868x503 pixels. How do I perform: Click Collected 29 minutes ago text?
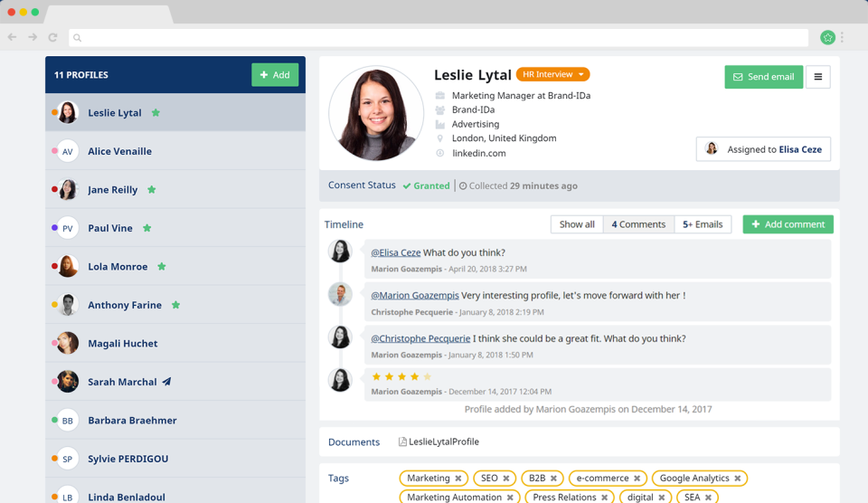(x=518, y=186)
